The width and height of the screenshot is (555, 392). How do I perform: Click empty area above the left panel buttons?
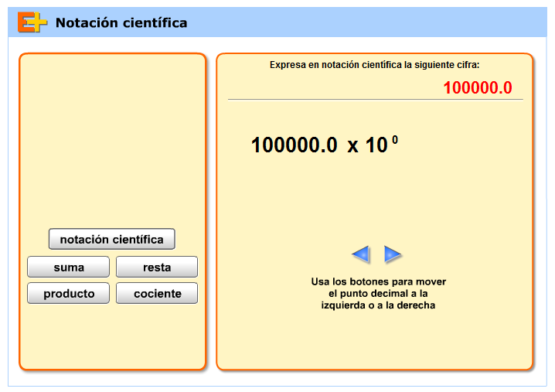point(112,139)
